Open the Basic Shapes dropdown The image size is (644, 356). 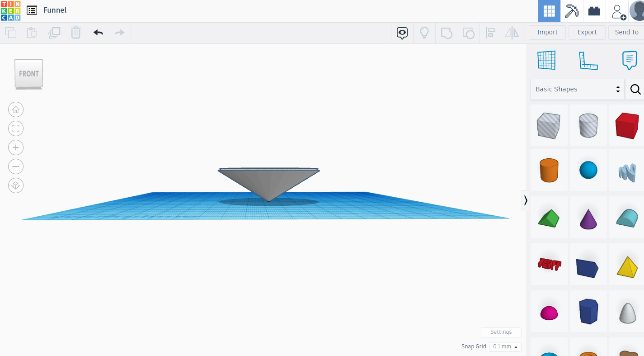point(577,89)
